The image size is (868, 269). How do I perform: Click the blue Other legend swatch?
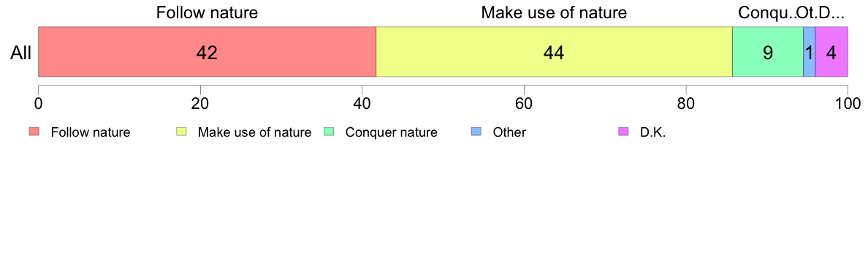pos(476,132)
